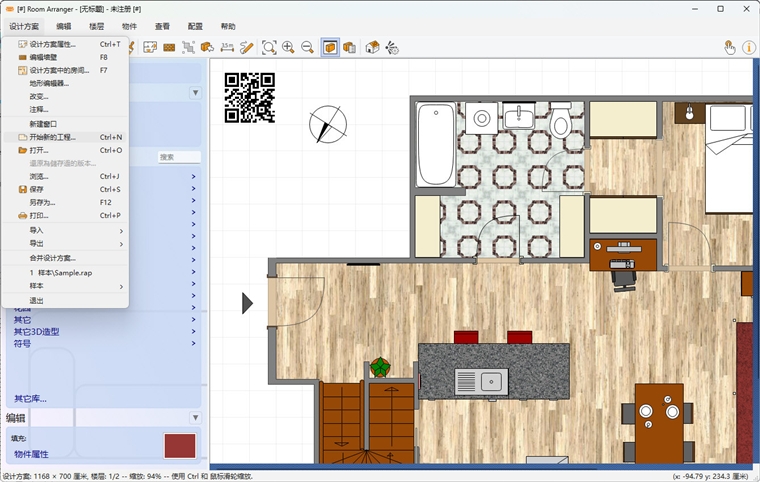Click 新建窗口 in the menu
Image resolution: width=760 pixels, height=482 pixels.
coord(65,124)
